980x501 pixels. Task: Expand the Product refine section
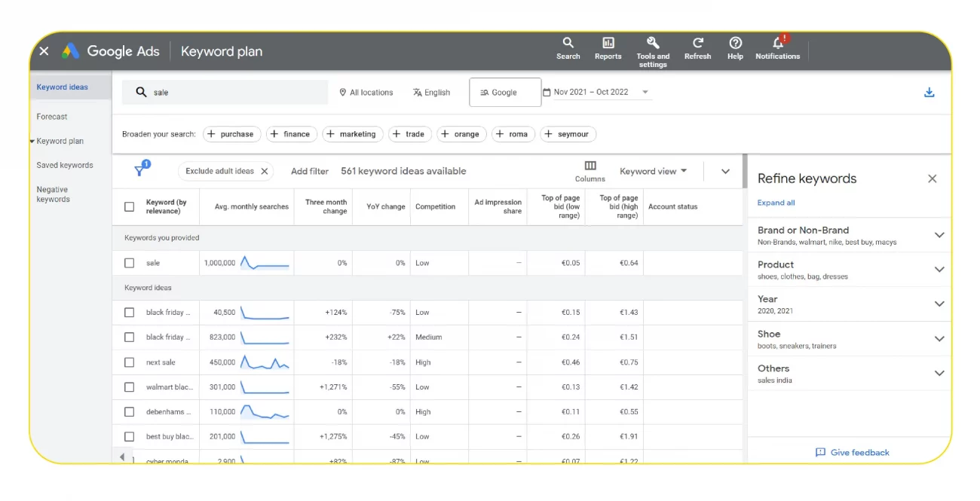pos(939,270)
